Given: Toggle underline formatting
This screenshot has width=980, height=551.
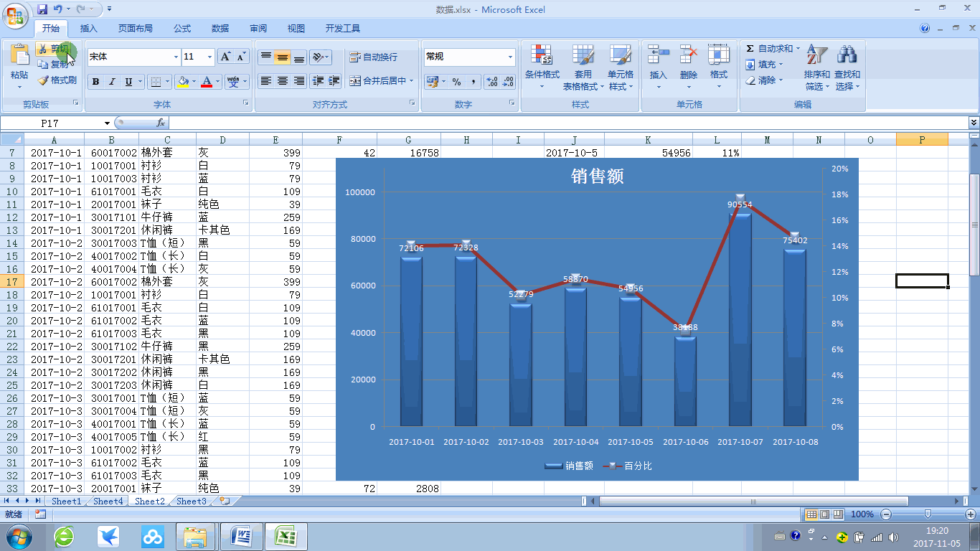Looking at the screenshot, I should pos(128,82).
